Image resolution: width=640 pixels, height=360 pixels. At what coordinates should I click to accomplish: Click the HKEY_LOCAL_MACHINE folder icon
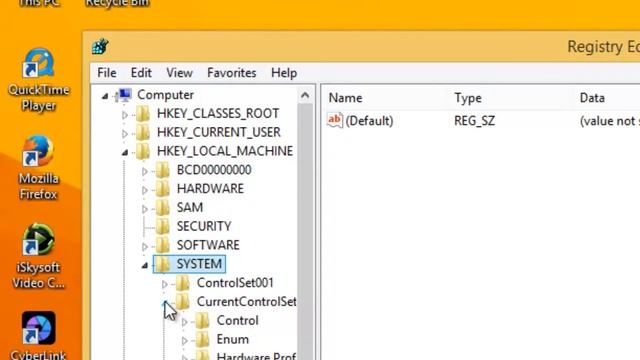pyautogui.click(x=143, y=151)
